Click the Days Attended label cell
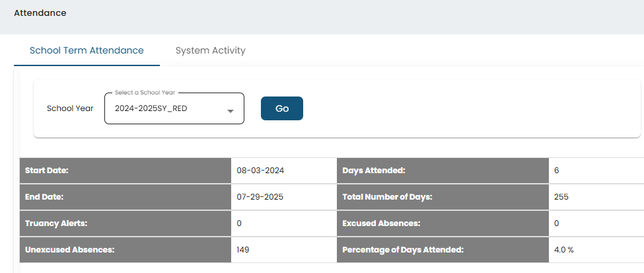Image resolution: width=644 pixels, height=273 pixels. (374, 171)
